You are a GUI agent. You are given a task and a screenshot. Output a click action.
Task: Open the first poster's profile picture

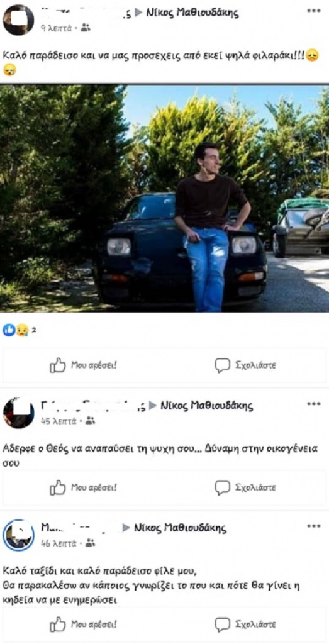[18, 19]
